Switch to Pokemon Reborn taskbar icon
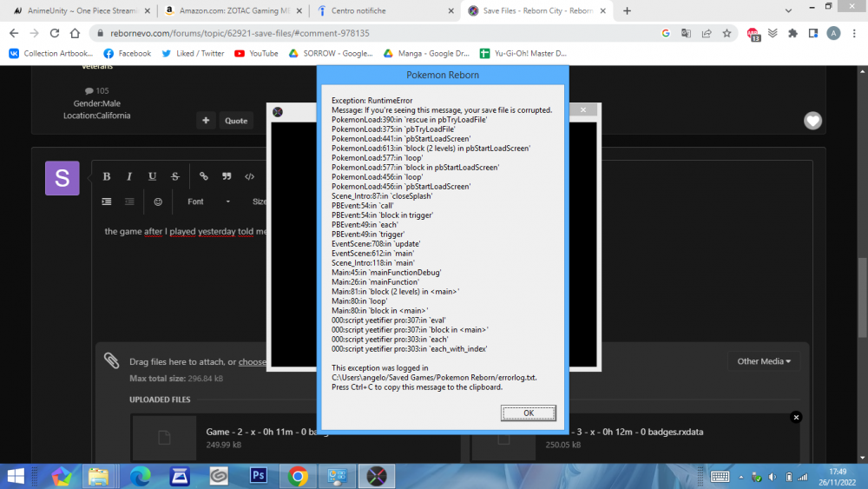The height and width of the screenshot is (489, 868). tap(377, 476)
